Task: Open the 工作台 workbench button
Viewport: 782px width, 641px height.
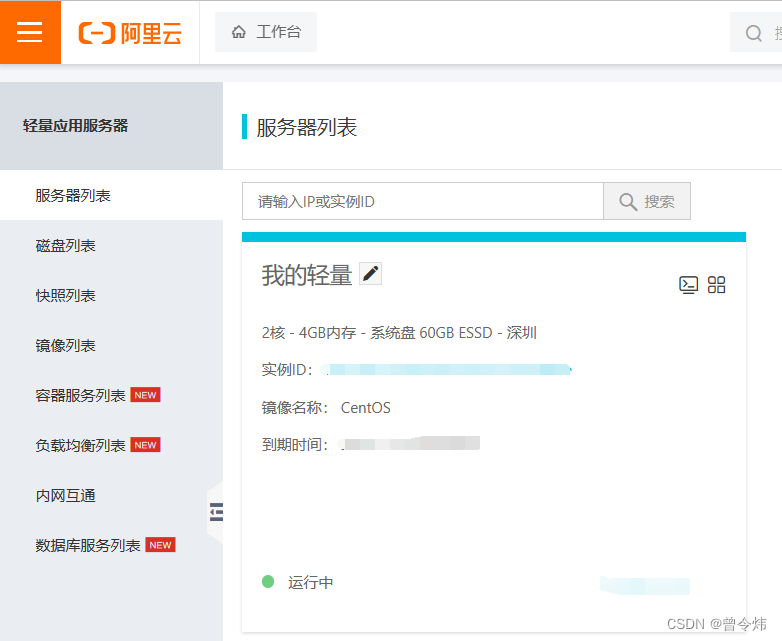Action: (266, 32)
